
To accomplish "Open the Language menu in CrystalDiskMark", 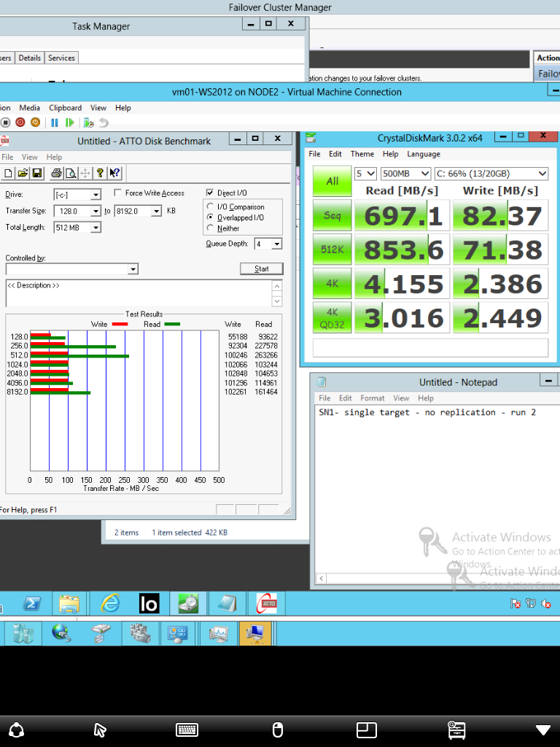I will [x=424, y=154].
